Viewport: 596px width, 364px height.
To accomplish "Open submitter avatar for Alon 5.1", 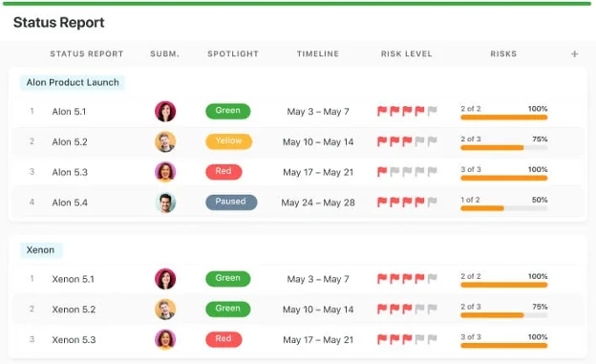I will (x=165, y=112).
